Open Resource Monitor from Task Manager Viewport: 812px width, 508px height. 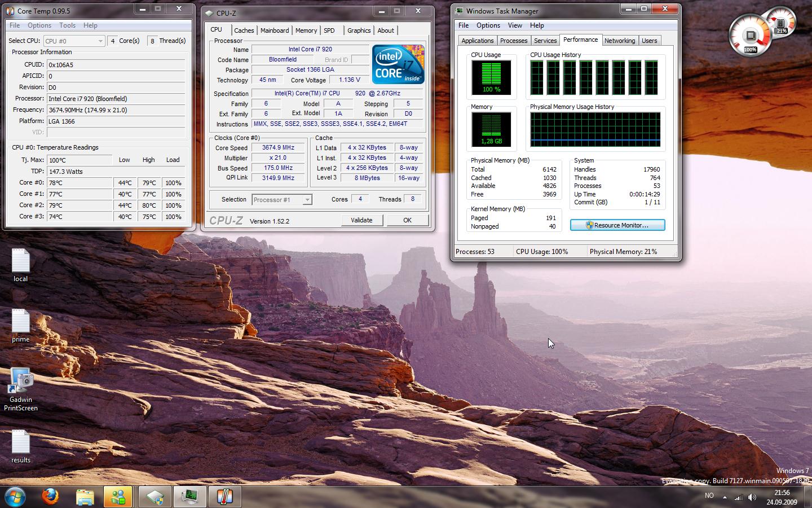pyautogui.click(x=617, y=225)
